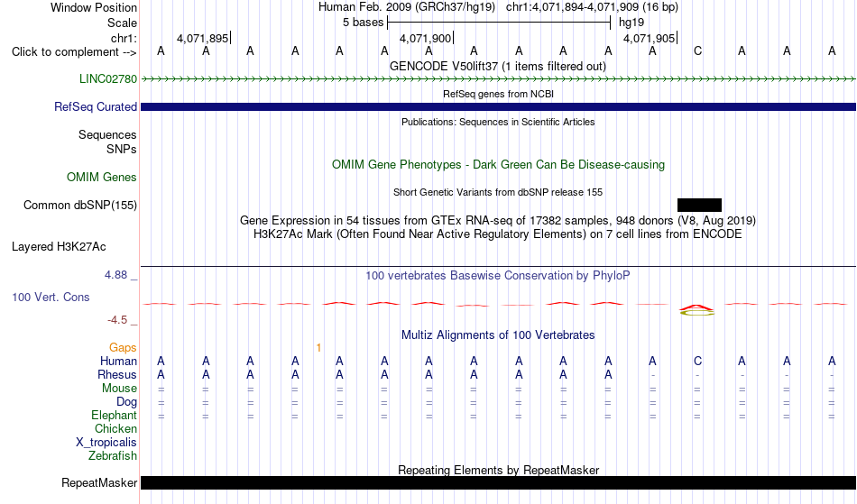Open the 100 Vert. Cons track label
Image resolution: width=857 pixels, height=504 pixels.
[x=51, y=297]
